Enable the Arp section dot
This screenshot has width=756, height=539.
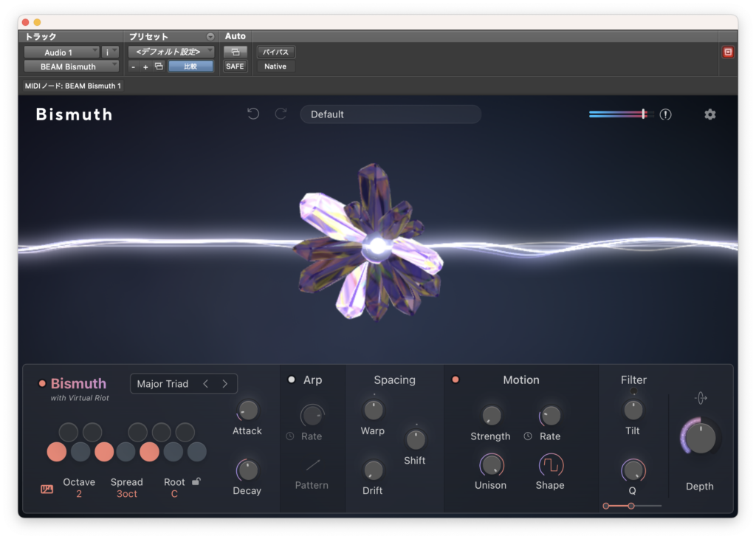[291, 380]
